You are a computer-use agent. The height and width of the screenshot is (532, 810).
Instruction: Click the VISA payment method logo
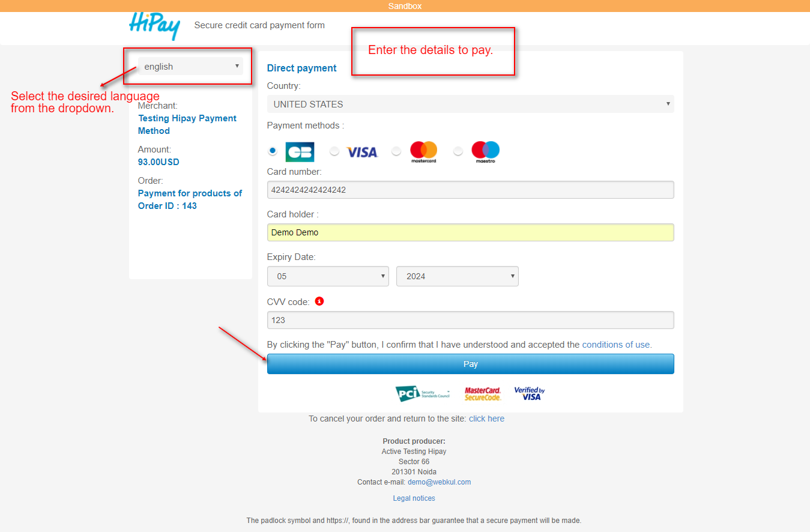tap(362, 152)
